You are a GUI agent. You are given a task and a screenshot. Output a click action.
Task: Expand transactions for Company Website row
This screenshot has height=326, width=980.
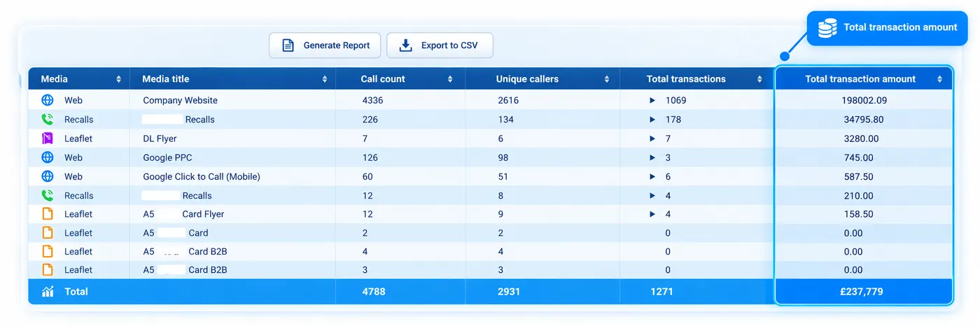[652, 101]
